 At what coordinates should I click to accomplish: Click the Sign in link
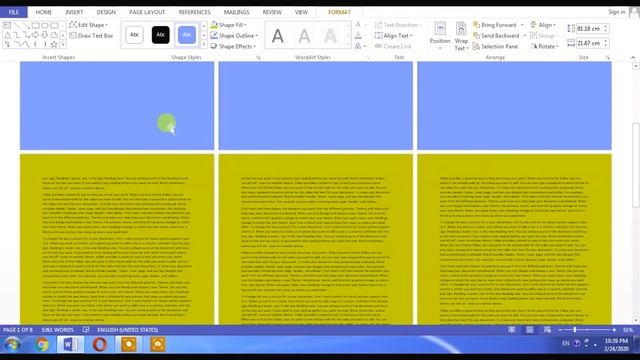[x=616, y=12]
